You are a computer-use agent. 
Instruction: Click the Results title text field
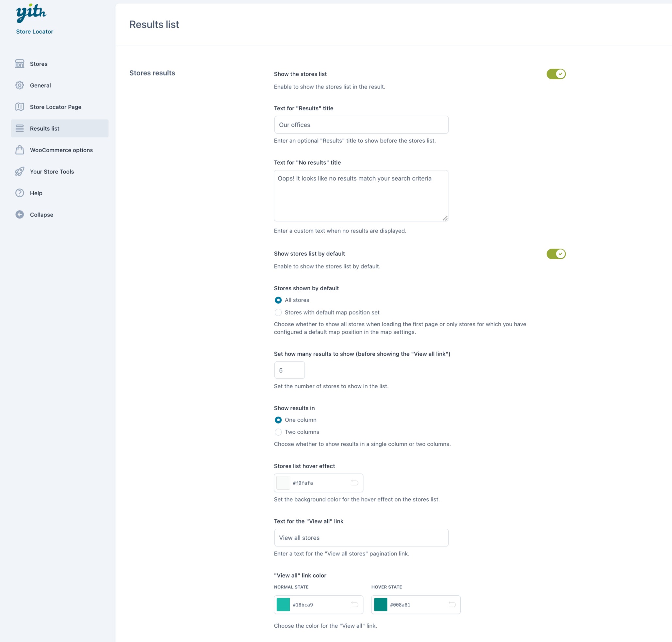[361, 124]
